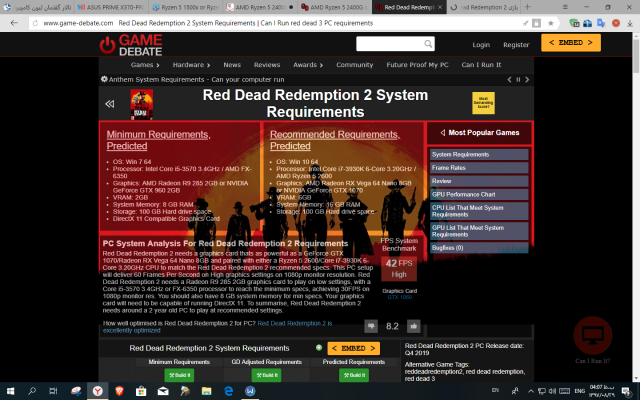Open the News menu item

232,65
